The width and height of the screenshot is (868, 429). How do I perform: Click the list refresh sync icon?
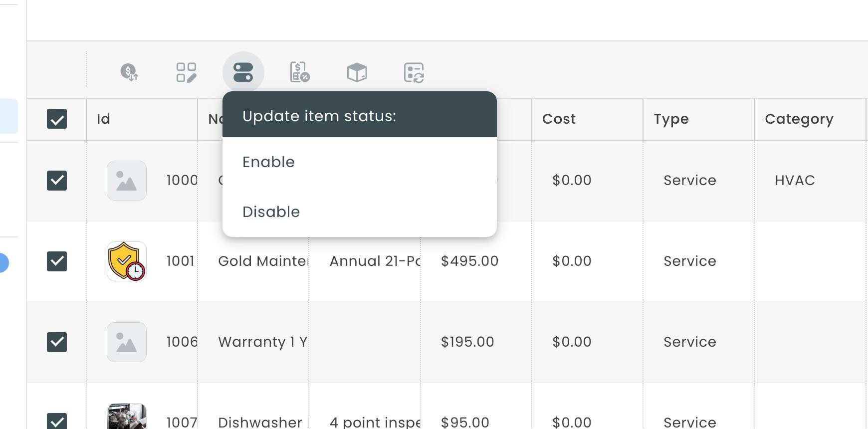click(x=414, y=72)
